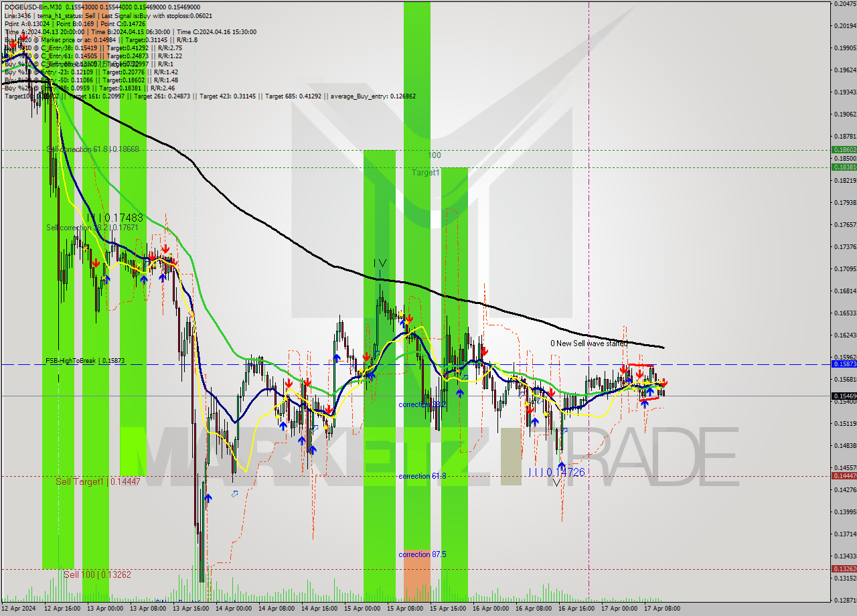
Task: Click the 0.19905 price axis label
Action: pyautogui.click(x=845, y=48)
